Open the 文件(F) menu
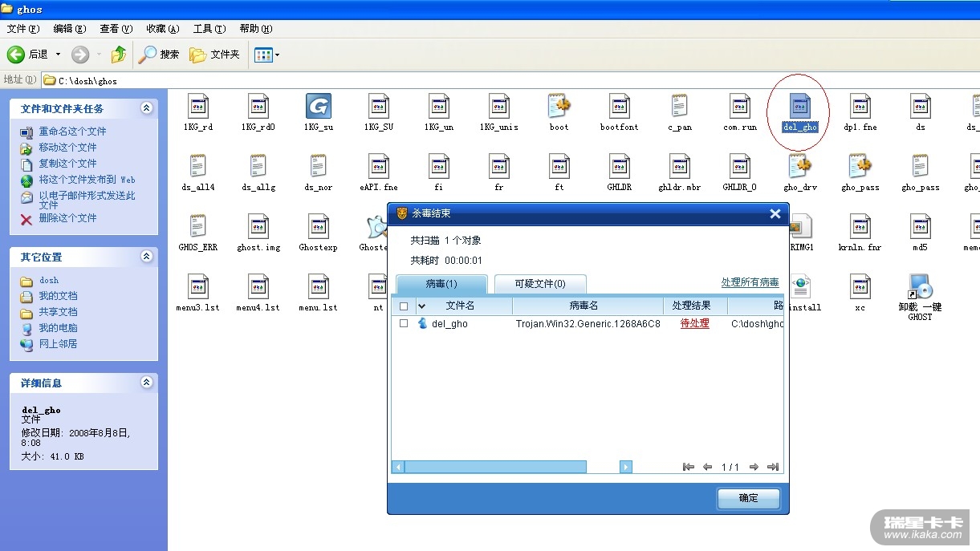The image size is (980, 551). pyautogui.click(x=23, y=29)
